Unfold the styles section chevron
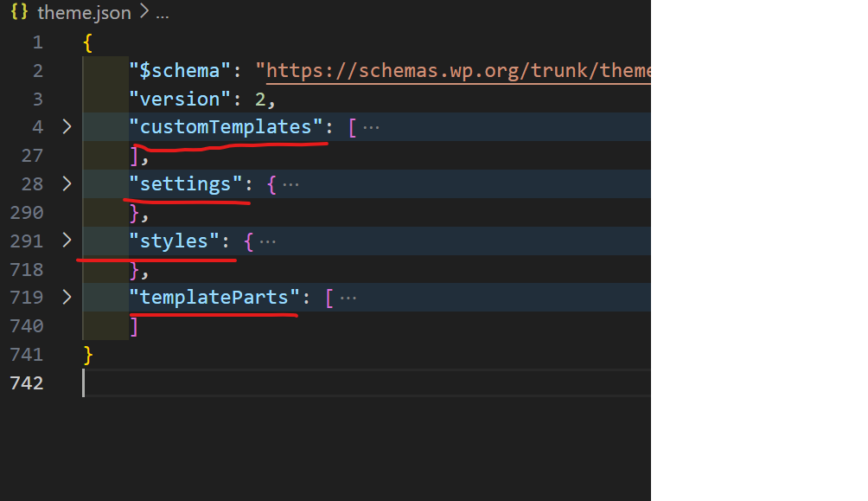This screenshot has height=501, width=868. 67,241
